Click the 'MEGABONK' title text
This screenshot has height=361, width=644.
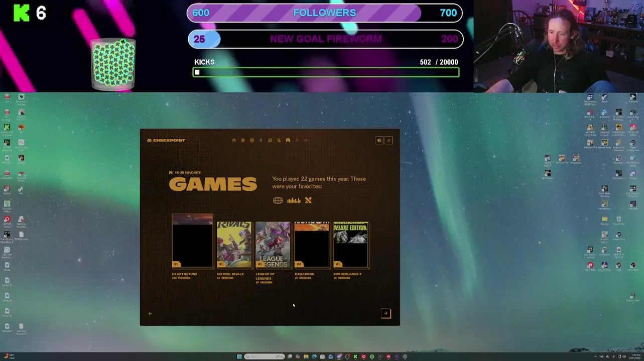click(x=304, y=274)
